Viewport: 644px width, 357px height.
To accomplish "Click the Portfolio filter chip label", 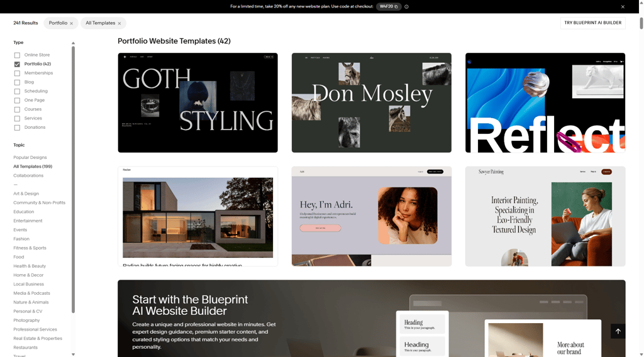I will tap(58, 23).
